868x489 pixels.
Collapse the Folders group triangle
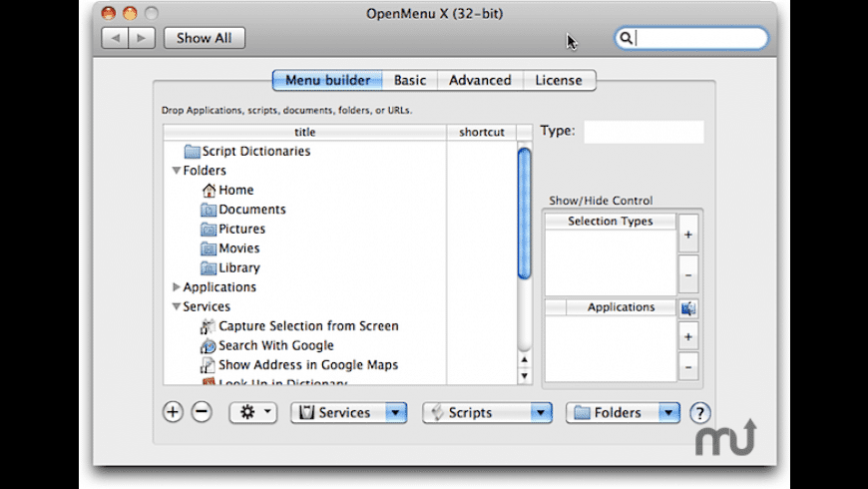pyautogui.click(x=176, y=171)
